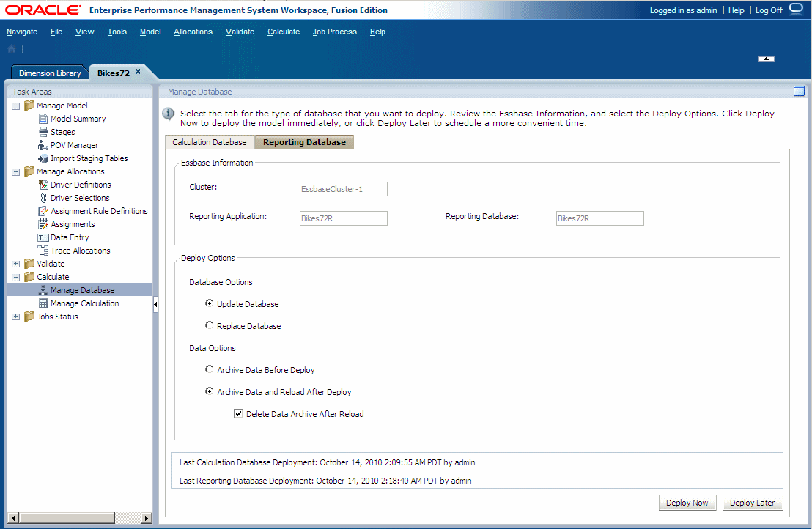
Task: Click the Deploy Now button
Action: pos(687,502)
